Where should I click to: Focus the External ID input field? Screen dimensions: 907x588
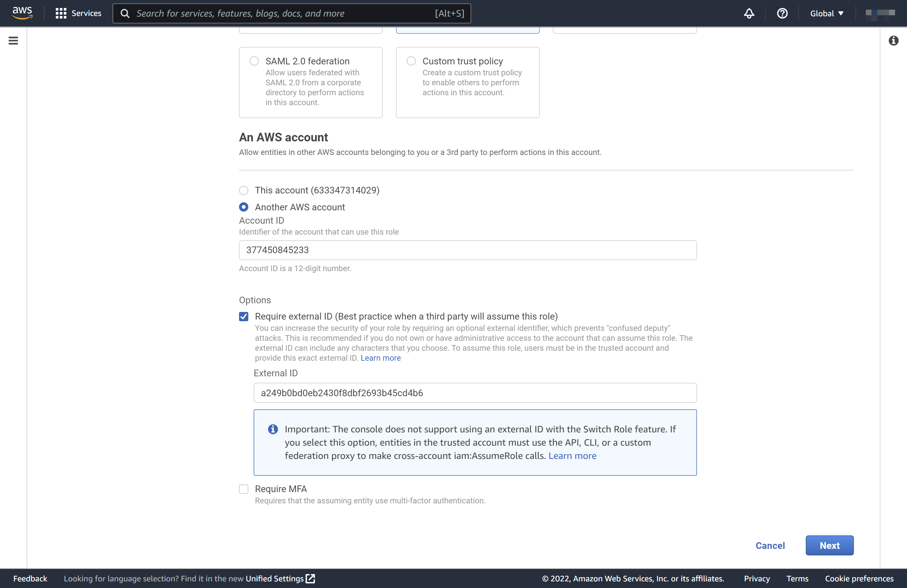(x=475, y=392)
